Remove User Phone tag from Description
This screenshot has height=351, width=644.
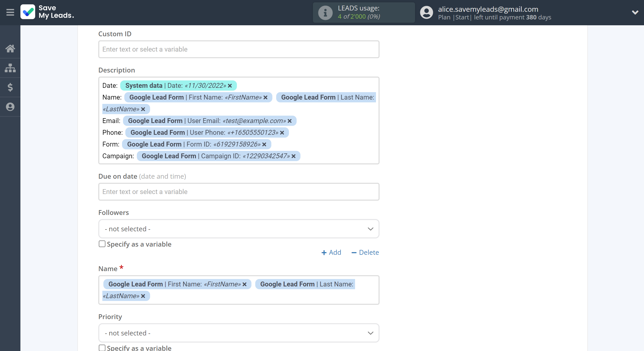click(282, 132)
